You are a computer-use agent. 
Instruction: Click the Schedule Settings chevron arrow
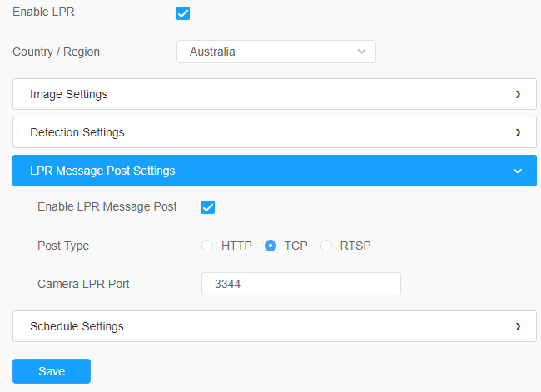(518, 327)
